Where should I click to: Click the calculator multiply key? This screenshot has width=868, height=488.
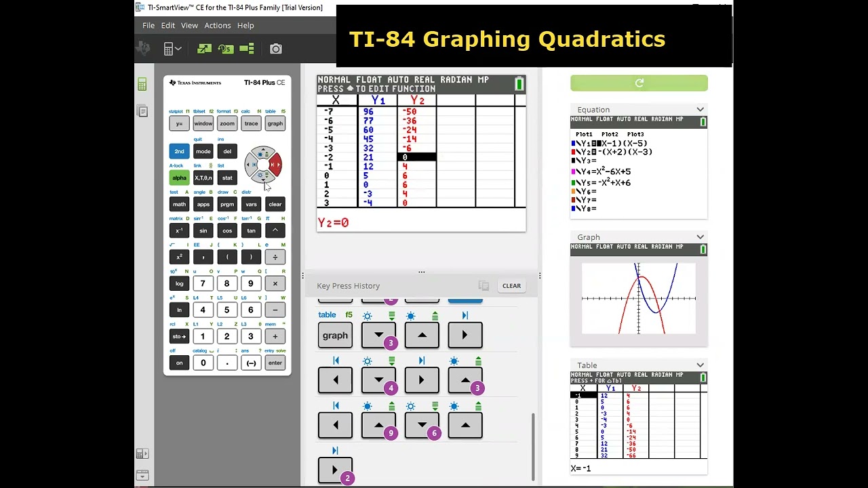275,283
